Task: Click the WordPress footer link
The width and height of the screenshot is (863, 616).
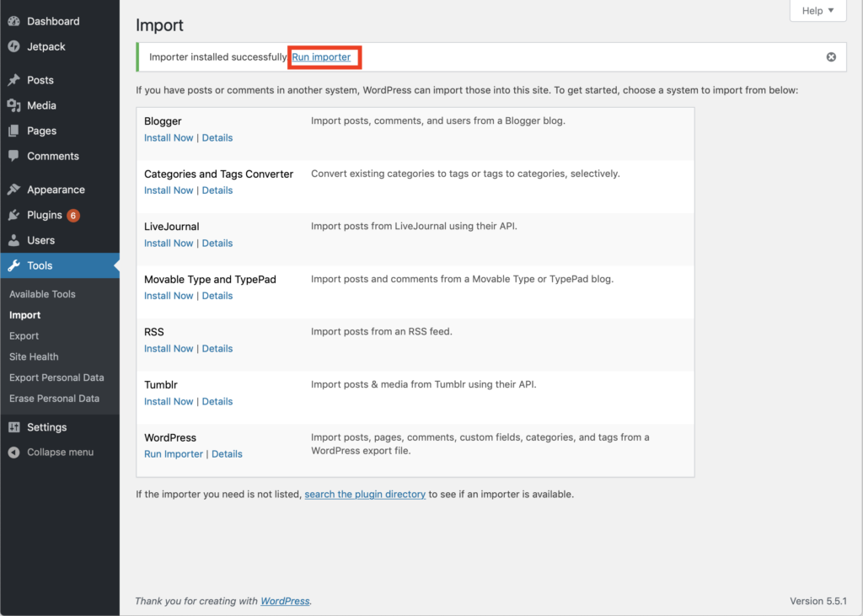Action: click(x=285, y=601)
